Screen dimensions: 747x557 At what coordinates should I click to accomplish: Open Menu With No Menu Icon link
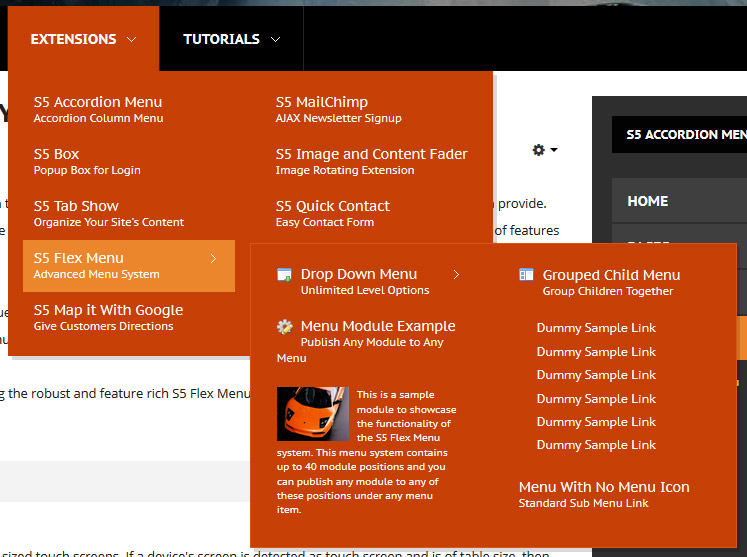[603, 493]
